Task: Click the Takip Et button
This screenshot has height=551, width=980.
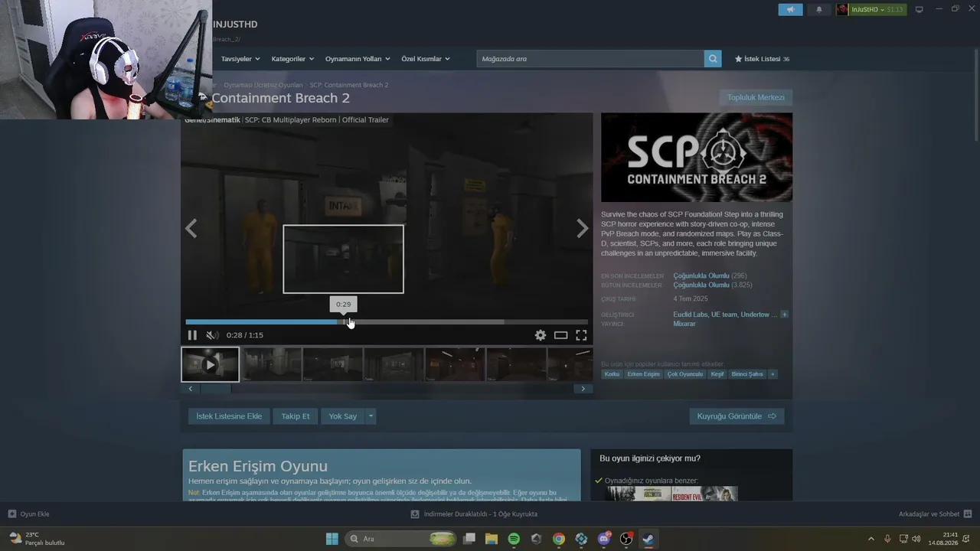Action: (296, 416)
